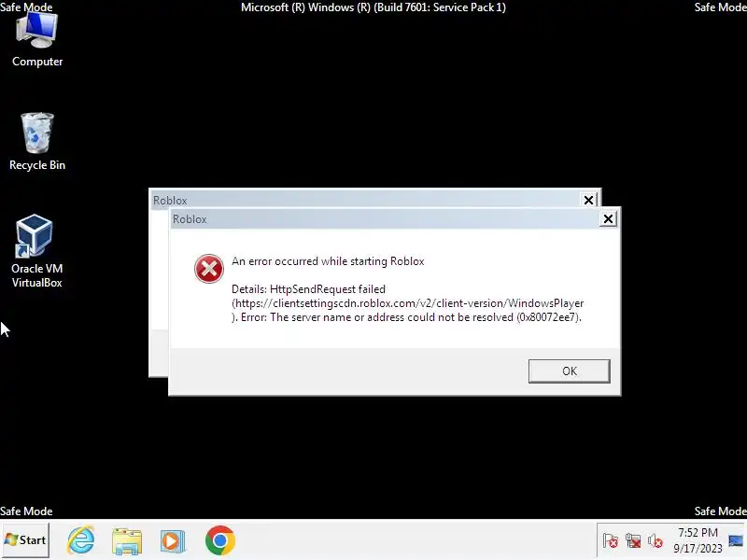Screen dimensions: 747x560
Task: Select the Computer desktop icon
Action: pos(37,40)
